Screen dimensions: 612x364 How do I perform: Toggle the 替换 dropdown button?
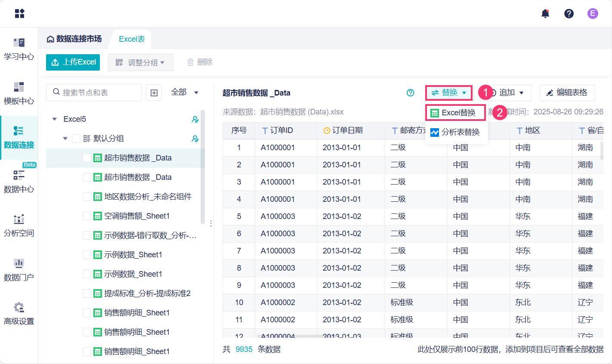(x=449, y=93)
